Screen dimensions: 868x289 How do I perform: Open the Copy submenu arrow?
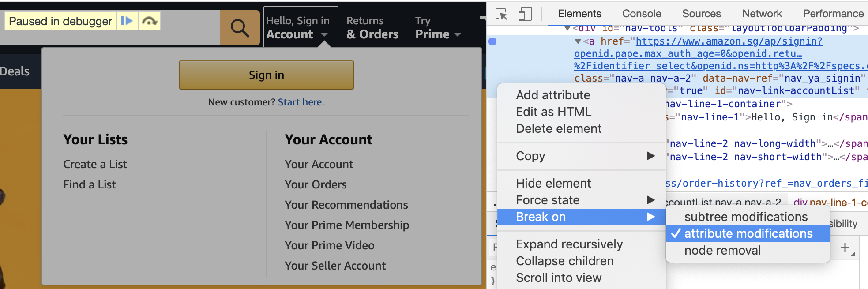650,156
